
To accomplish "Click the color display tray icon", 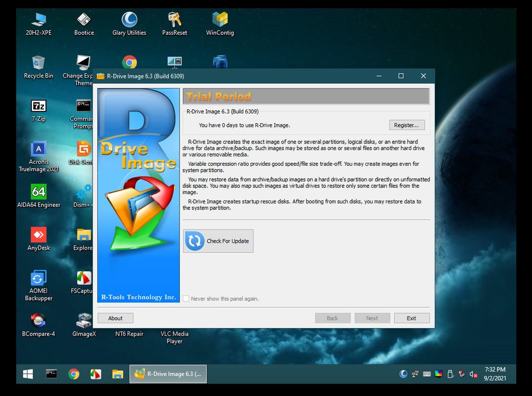I will 439,374.
